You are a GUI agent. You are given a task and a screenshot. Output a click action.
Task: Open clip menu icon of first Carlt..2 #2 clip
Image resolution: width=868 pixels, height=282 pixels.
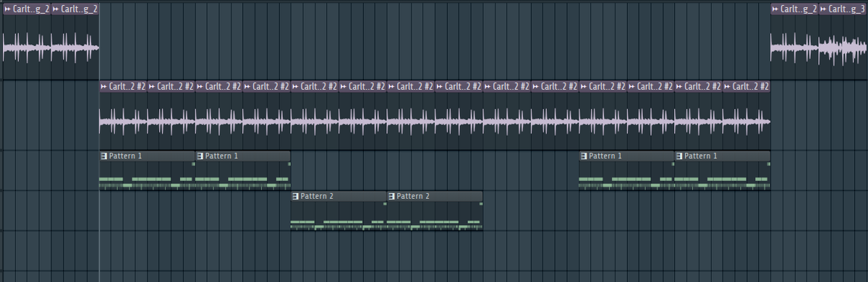103,86
